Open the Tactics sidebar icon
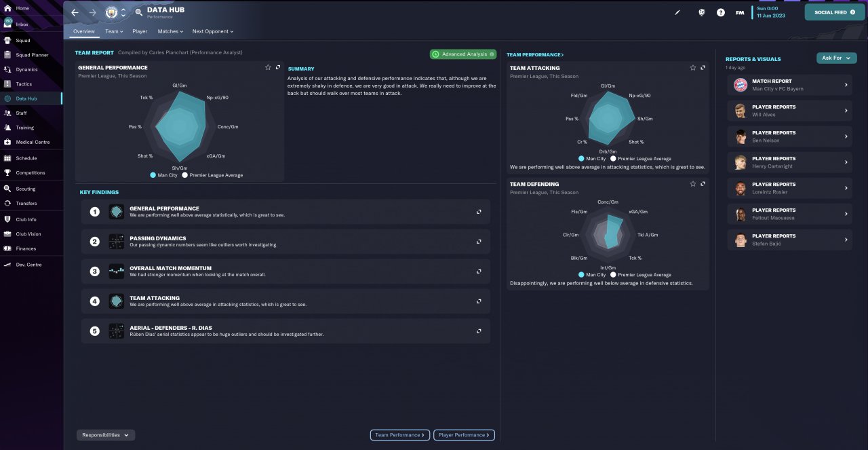Image resolution: width=868 pixels, height=450 pixels. coord(7,84)
